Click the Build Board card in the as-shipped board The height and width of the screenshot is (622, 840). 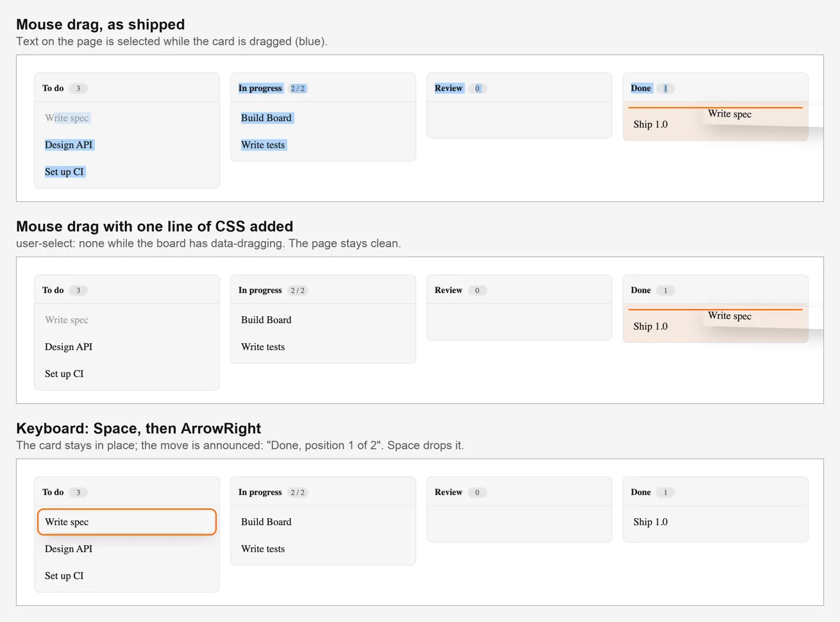(x=323, y=118)
